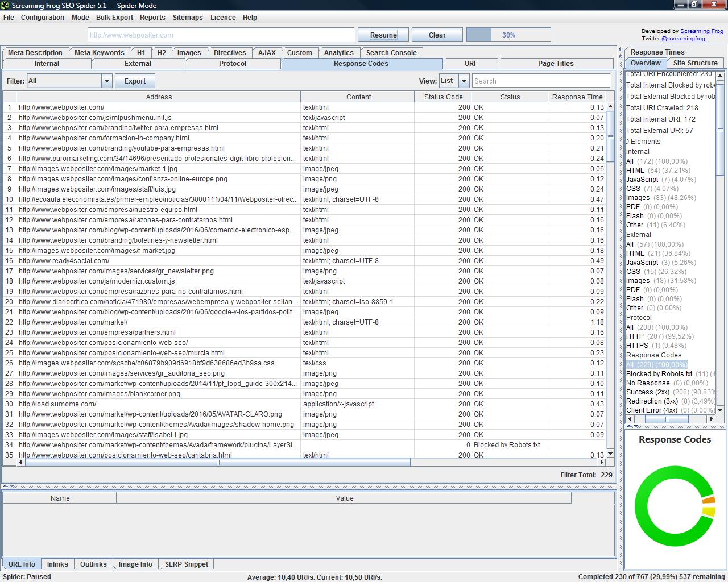Screen dimensions: 728x582
Task: Switch to the Search Console tab
Action: [391, 52]
